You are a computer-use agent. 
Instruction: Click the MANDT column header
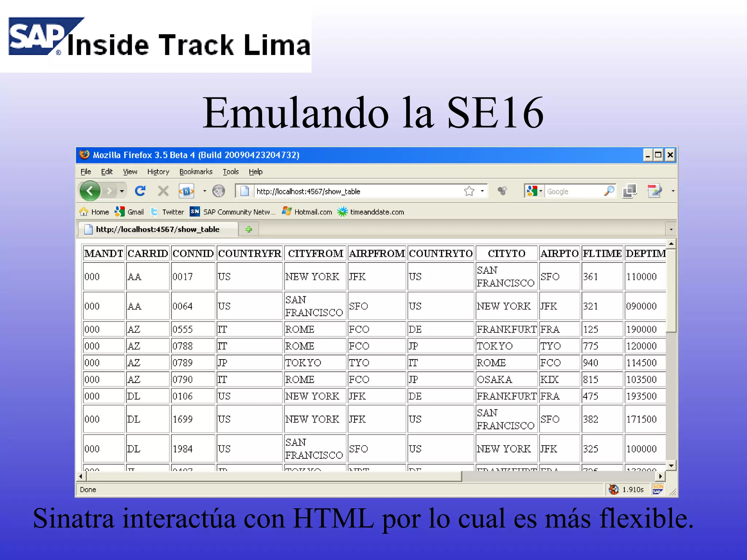click(x=104, y=253)
